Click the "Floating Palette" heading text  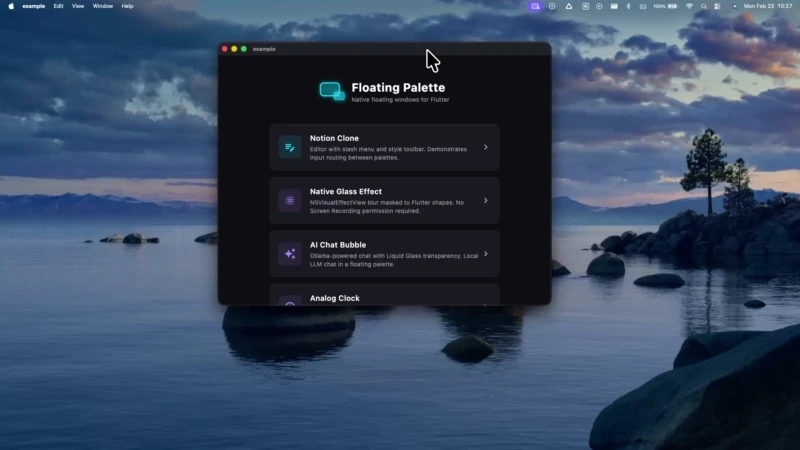click(398, 88)
